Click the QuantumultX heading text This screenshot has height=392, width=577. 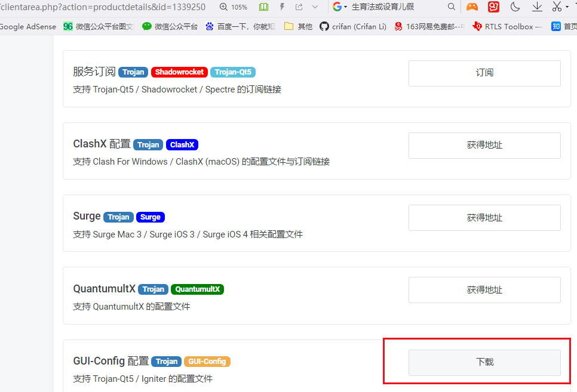tap(105, 289)
